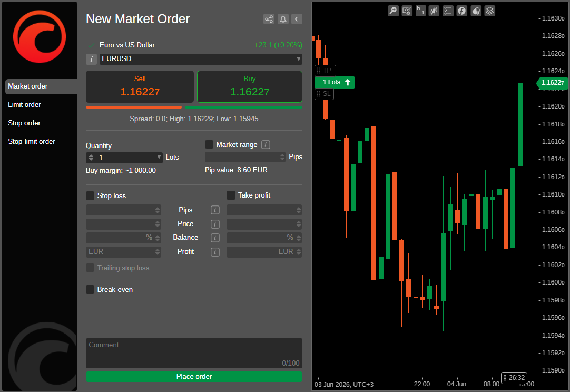The width and height of the screenshot is (570, 392).
Task: Click the Market range Pips stepper
Action: click(282, 156)
